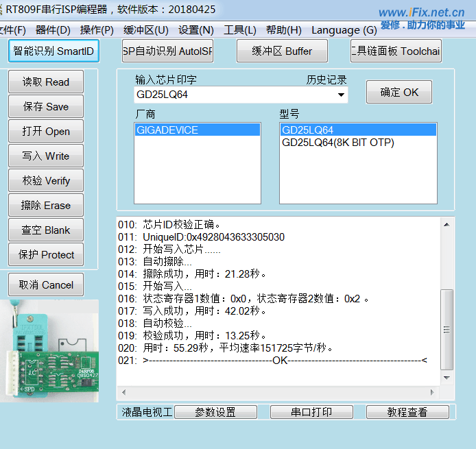The width and height of the screenshot is (476, 449).
Task: Click the SmartID 智能识别 button
Action: pyautogui.click(x=53, y=51)
